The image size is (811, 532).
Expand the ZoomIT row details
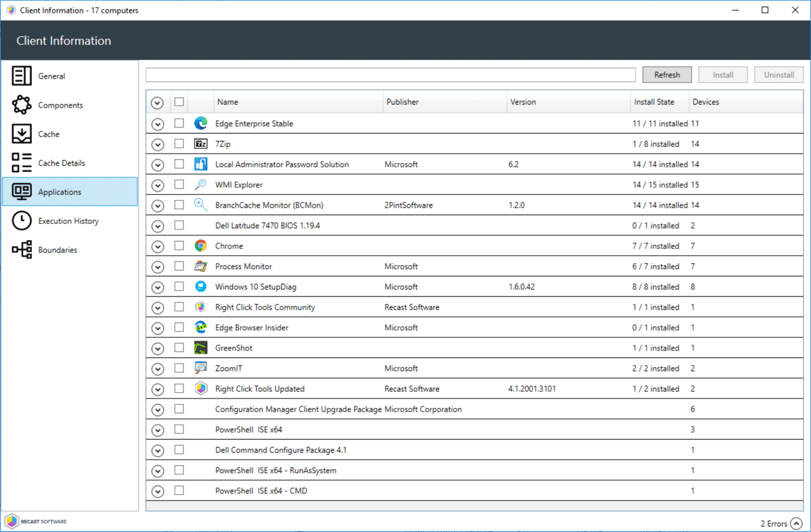click(x=158, y=369)
